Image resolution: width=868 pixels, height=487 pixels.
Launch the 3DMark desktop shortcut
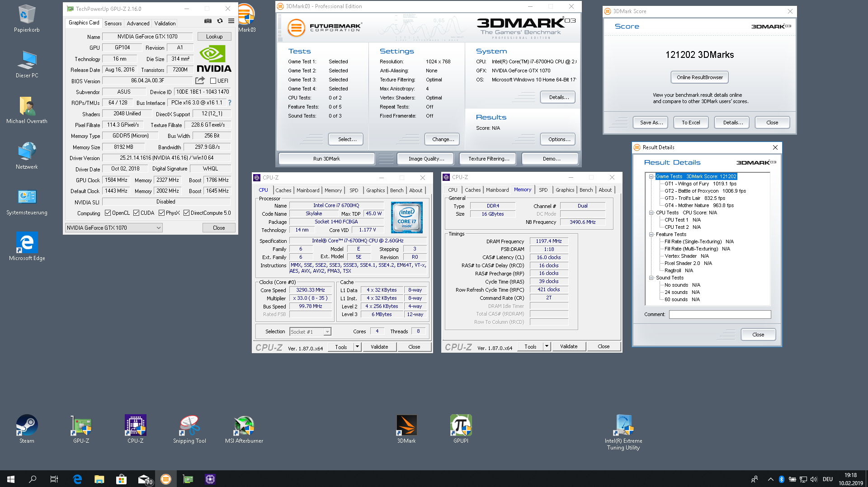point(406,429)
